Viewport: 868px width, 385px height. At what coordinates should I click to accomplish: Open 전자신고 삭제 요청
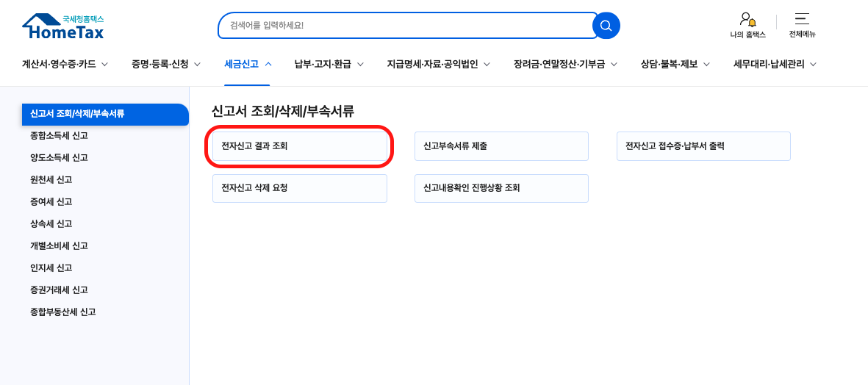(299, 188)
